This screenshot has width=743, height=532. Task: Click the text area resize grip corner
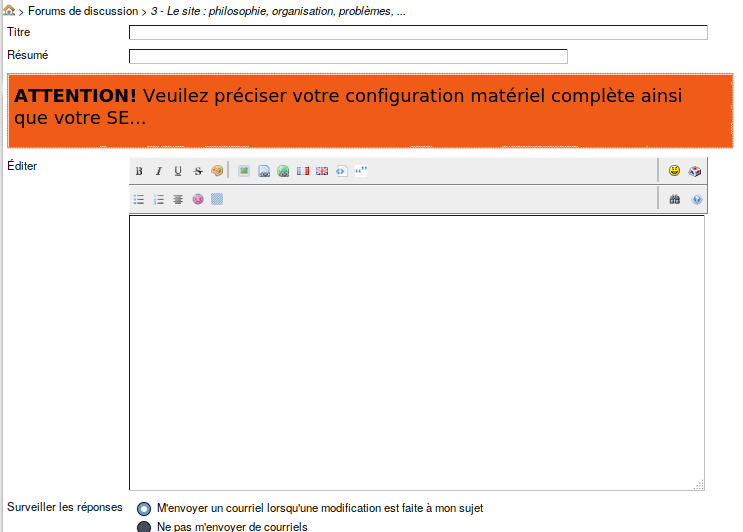[x=699, y=485]
